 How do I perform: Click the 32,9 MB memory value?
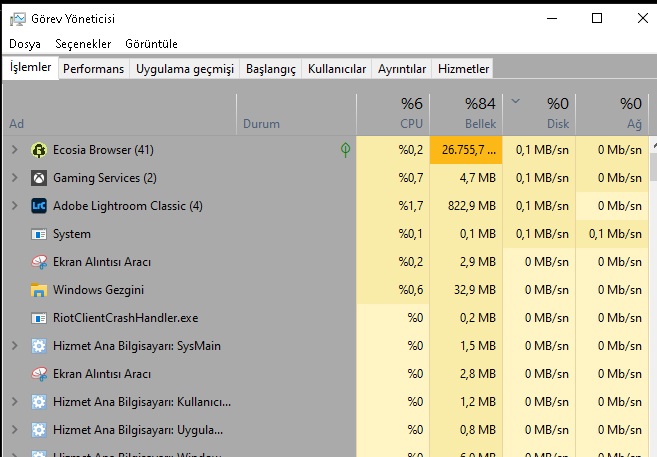[475, 290]
